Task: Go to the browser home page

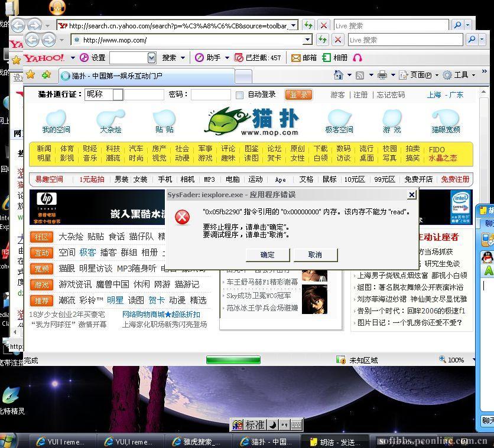Action: [x=339, y=75]
